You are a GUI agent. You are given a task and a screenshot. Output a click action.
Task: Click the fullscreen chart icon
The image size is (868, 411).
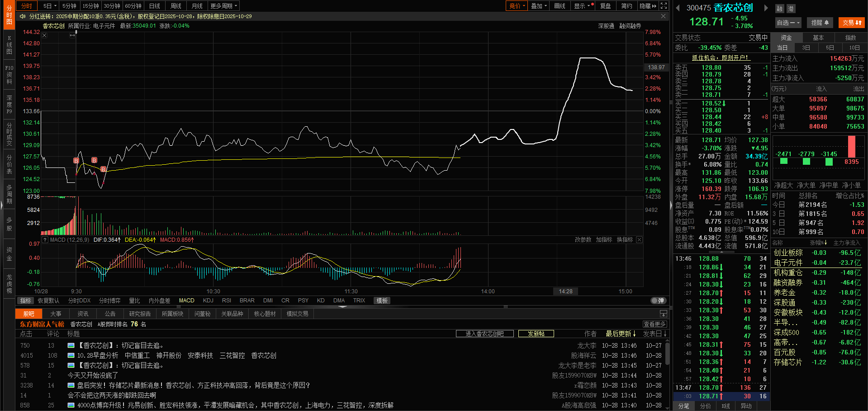point(664,6)
